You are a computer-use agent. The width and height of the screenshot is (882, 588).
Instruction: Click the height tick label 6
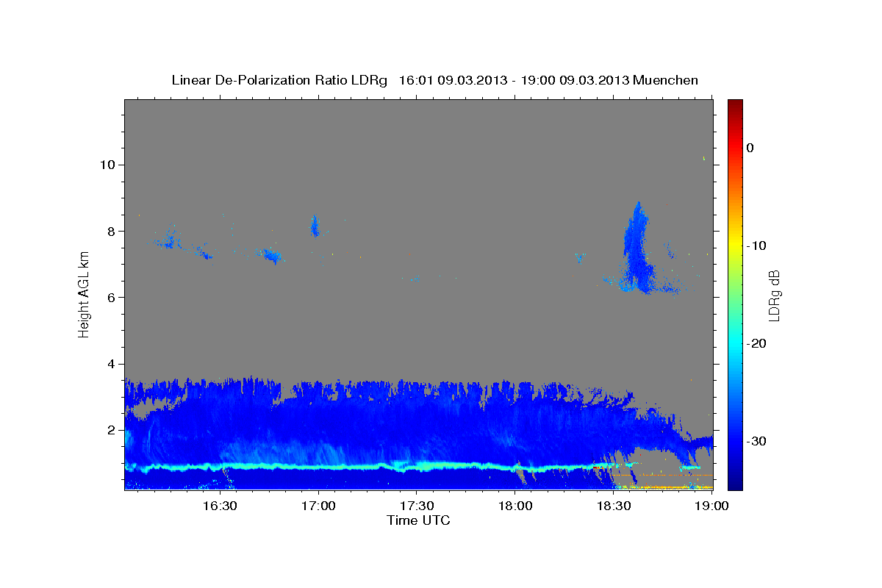[111, 297]
